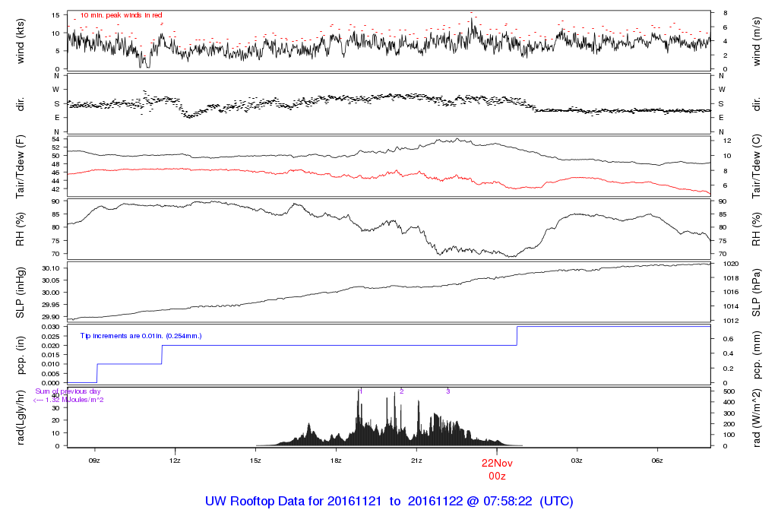Click the 'SLP (inHg)' axis title
778x532 pixels.
(20, 293)
